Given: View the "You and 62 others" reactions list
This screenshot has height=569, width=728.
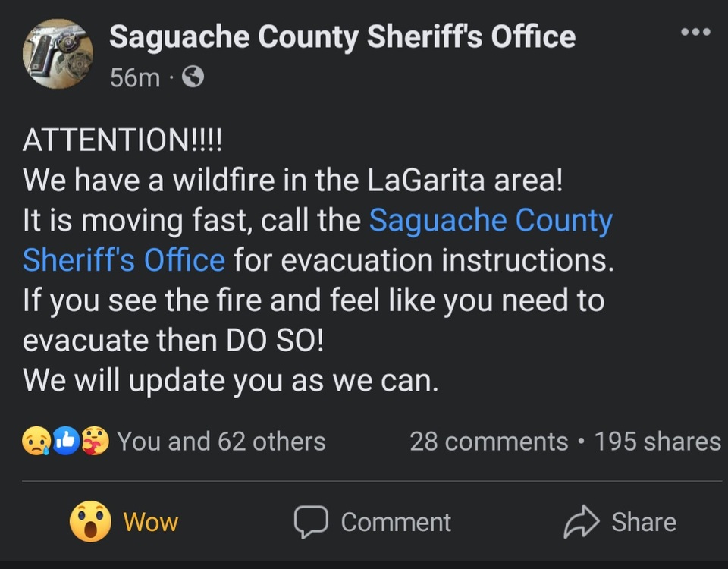Looking at the screenshot, I should [x=221, y=441].
